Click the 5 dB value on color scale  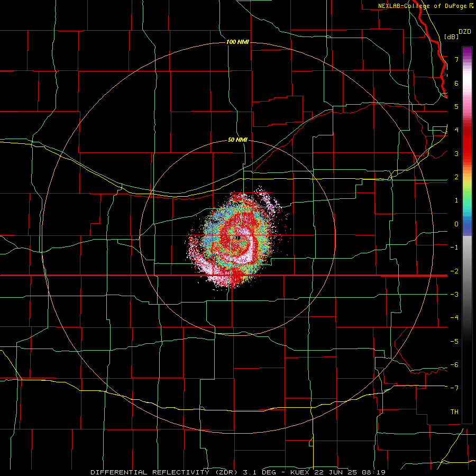click(456, 106)
